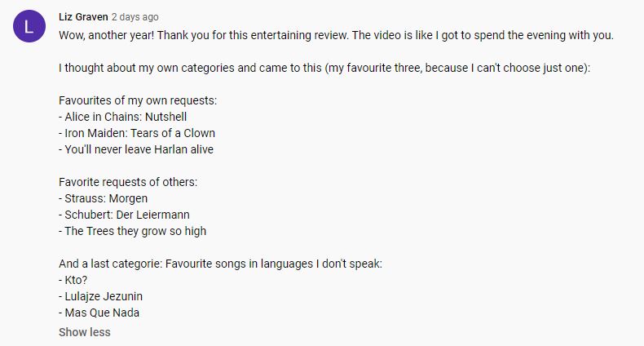Click the "Alice in Chains: Nutshell" line
Image resolution: width=644 pixels, height=346 pixels.
pos(122,117)
